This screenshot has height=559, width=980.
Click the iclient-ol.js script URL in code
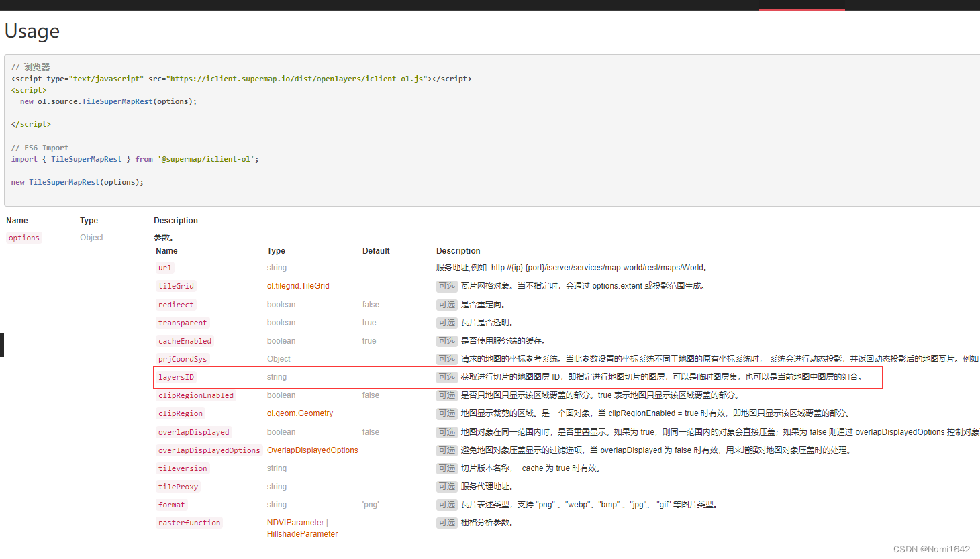tap(298, 79)
